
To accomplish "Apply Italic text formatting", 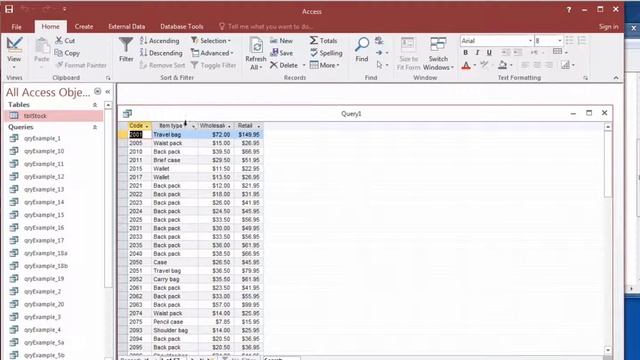I will pyautogui.click(x=477, y=52).
